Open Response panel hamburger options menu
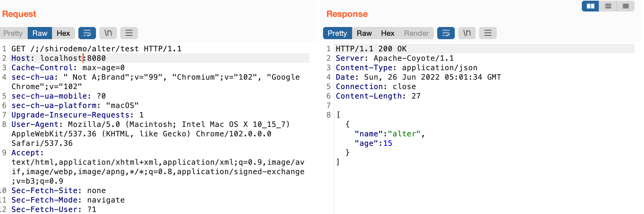This screenshot has width=644, height=214. (x=488, y=33)
